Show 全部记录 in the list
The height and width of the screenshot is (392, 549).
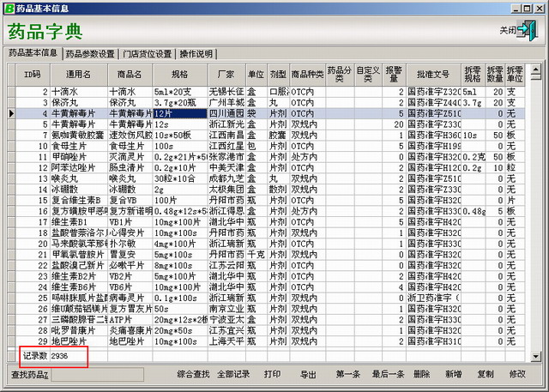pyautogui.click(x=232, y=375)
